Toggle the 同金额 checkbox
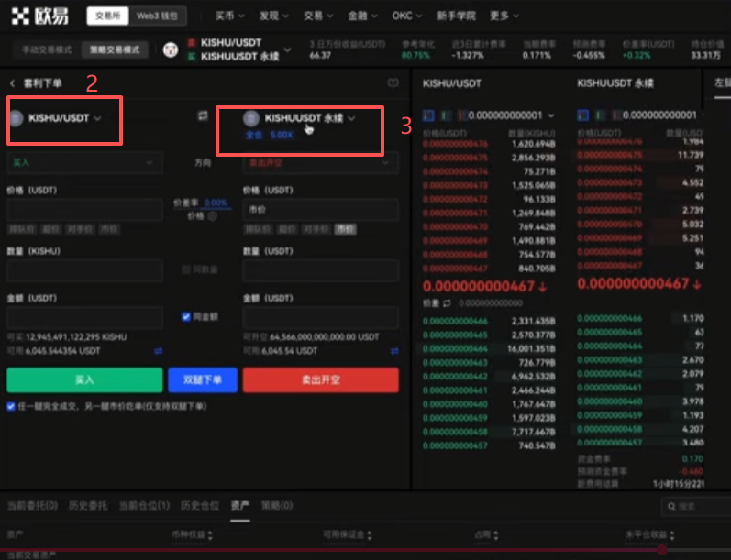 click(x=186, y=317)
